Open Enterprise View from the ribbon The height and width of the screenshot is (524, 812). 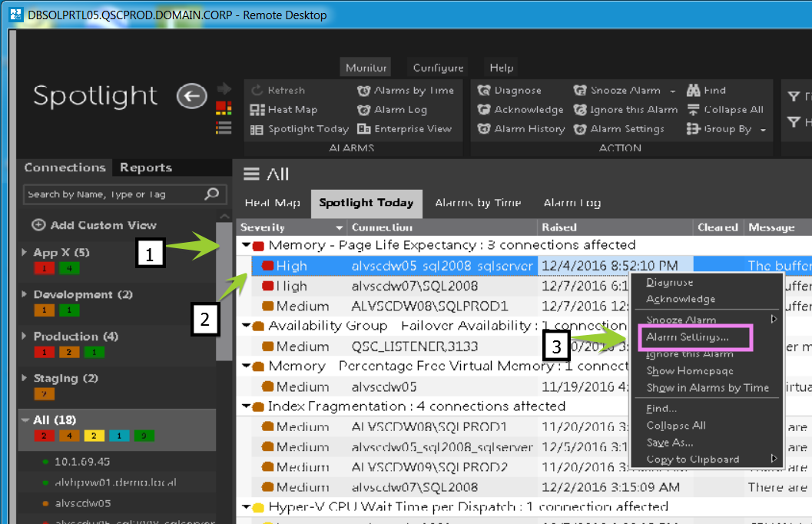[x=404, y=129]
